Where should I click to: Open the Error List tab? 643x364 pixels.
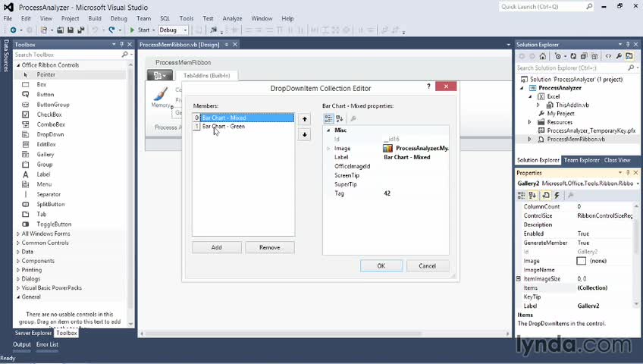47,344
